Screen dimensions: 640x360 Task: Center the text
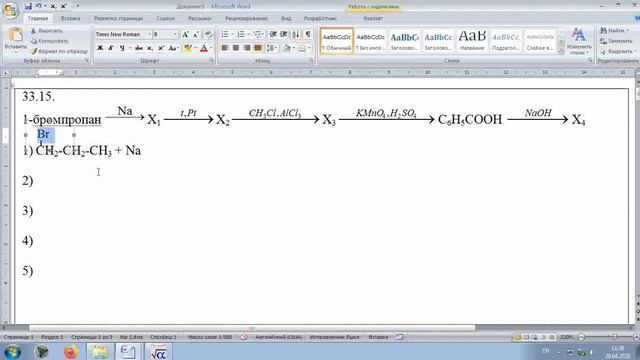(x=236, y=48)
